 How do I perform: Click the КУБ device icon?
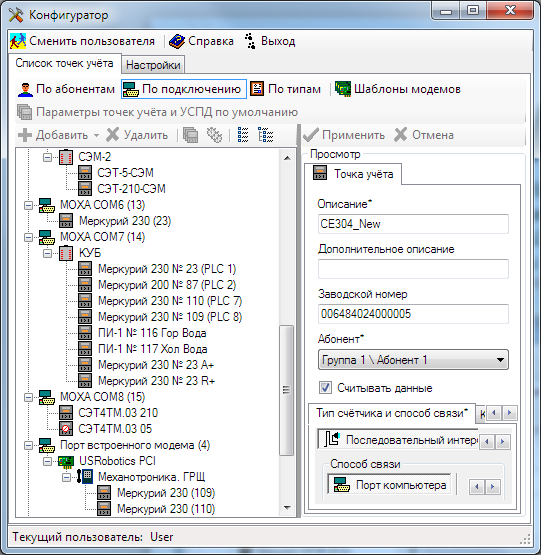(66, 253)
